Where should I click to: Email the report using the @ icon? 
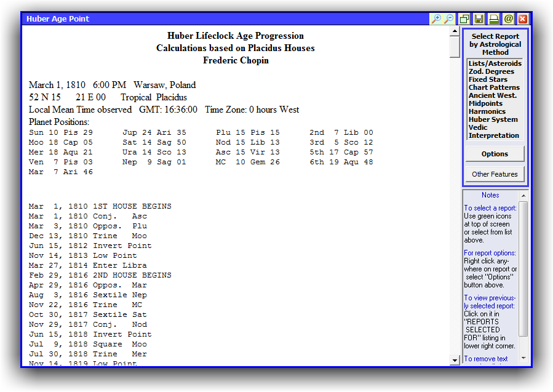tap(509, 19)
